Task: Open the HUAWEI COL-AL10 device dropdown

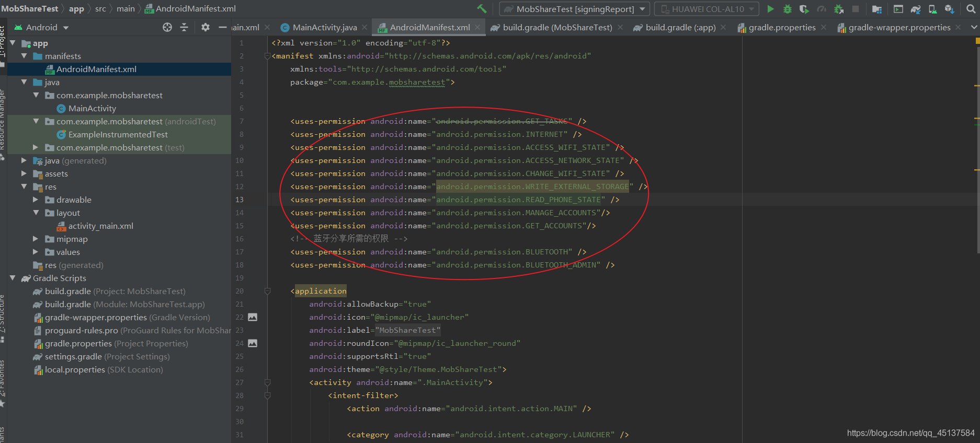Action: (x=706, y=9)
